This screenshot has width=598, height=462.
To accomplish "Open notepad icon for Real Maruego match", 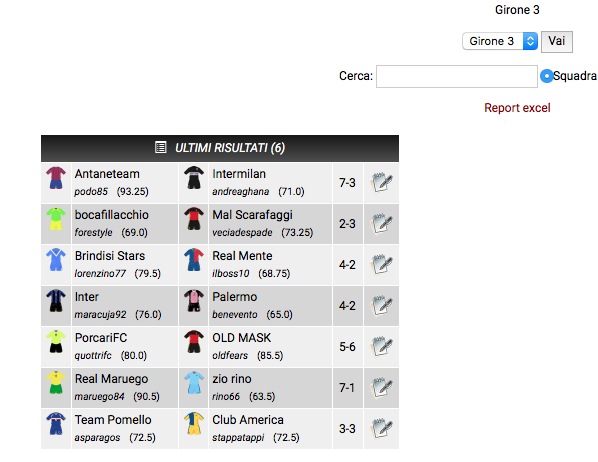I will click(x=381, y=388).
